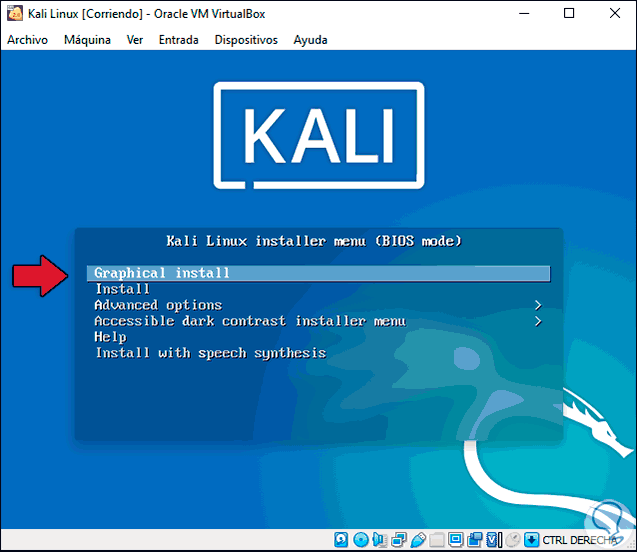Select Install with speech synthesis

(210, 353)
